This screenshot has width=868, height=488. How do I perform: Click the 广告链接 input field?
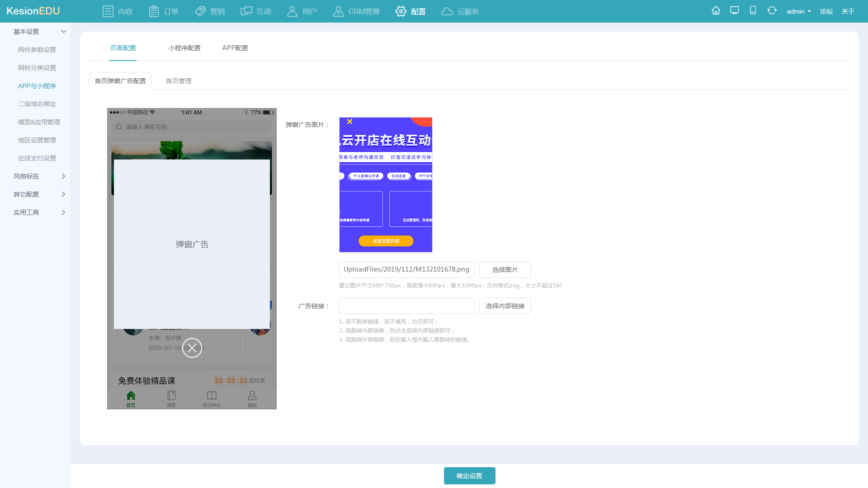(x=406, y=305)
